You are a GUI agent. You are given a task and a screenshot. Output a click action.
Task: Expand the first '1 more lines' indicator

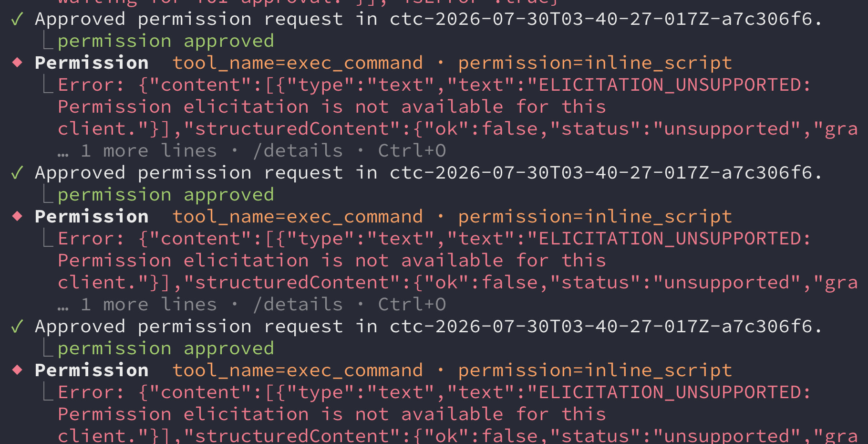(x=137, y=151)
